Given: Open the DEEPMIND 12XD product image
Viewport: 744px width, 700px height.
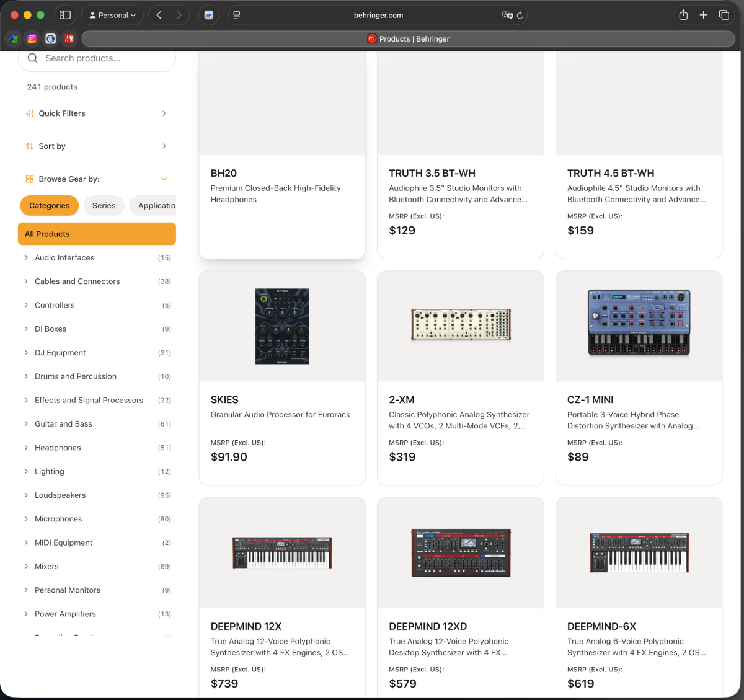Looking at the screenshot, I should click(x=461, y=552).
